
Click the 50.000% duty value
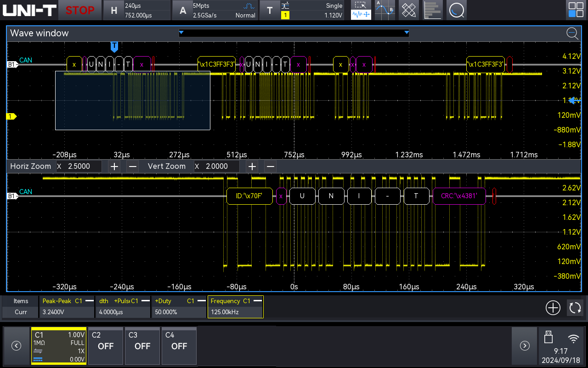click(x=166, y=312)
